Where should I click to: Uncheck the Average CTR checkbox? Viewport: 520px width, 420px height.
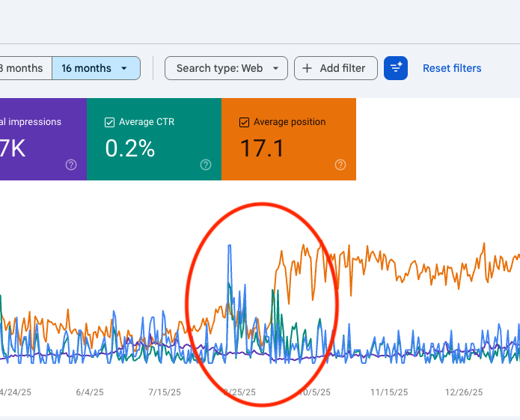point(109,123)
